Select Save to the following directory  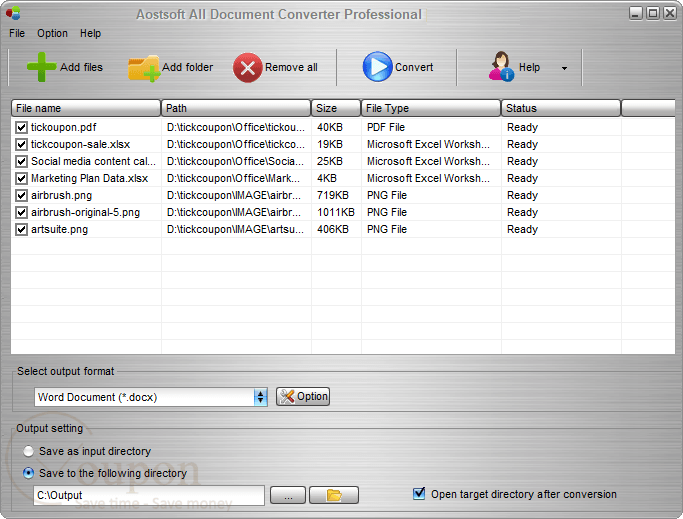pyautogui.click(x=28, y=473)
